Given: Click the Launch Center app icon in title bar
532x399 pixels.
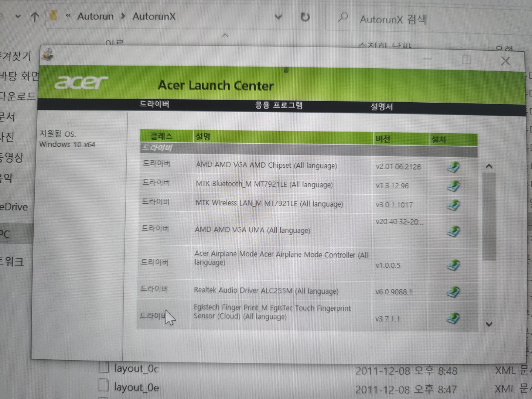Looking at the screenshot, I should pyautogui.click(x=48, y=55).
